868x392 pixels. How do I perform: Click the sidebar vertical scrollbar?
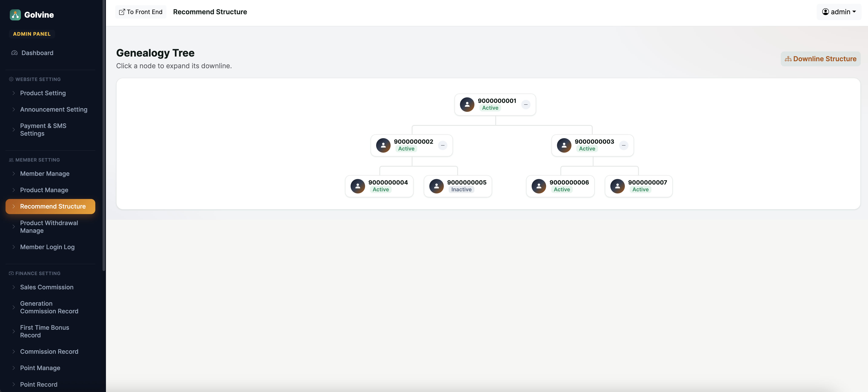point(104,135)
